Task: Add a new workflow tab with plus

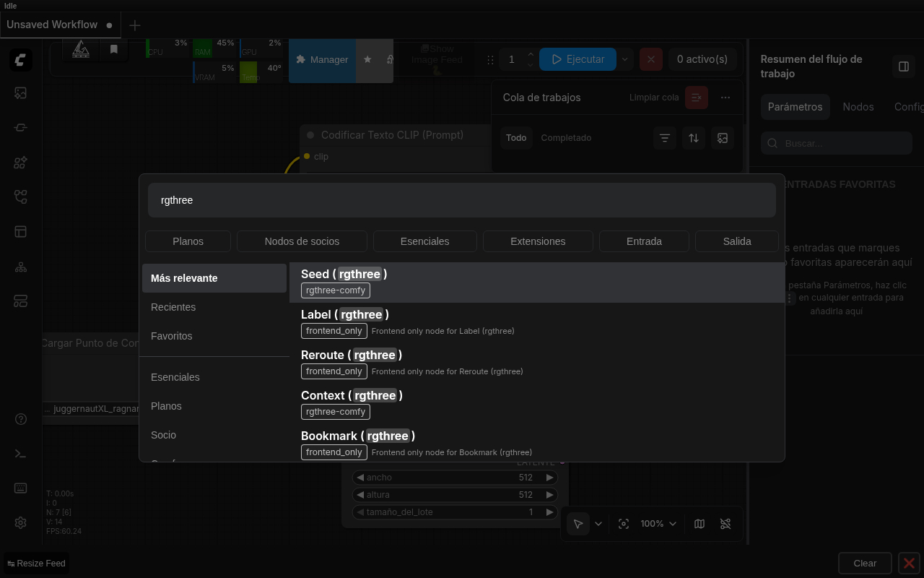Action: point(134,25)
